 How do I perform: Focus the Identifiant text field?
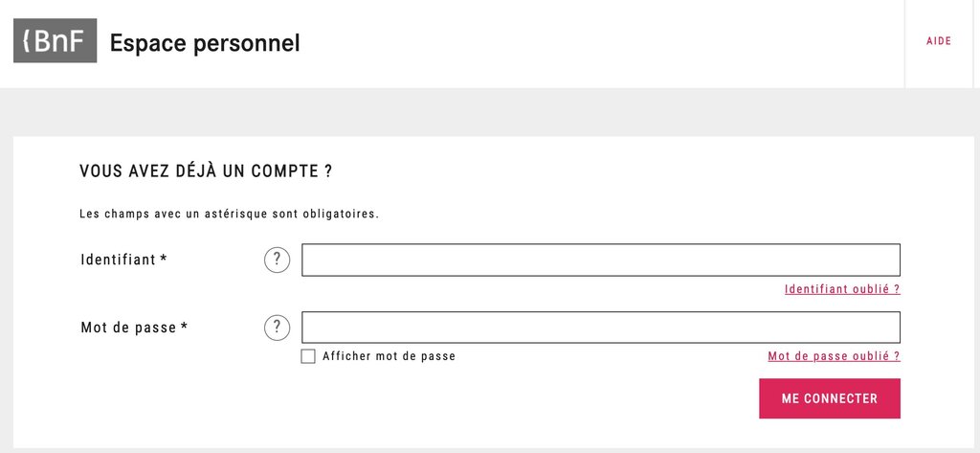[601, 260]
